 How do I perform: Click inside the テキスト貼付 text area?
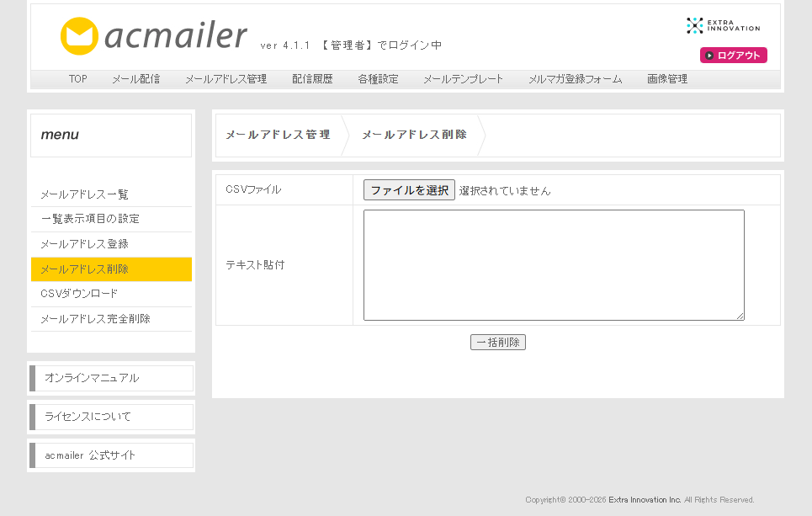pyautogui.click(x=555, y=265)
